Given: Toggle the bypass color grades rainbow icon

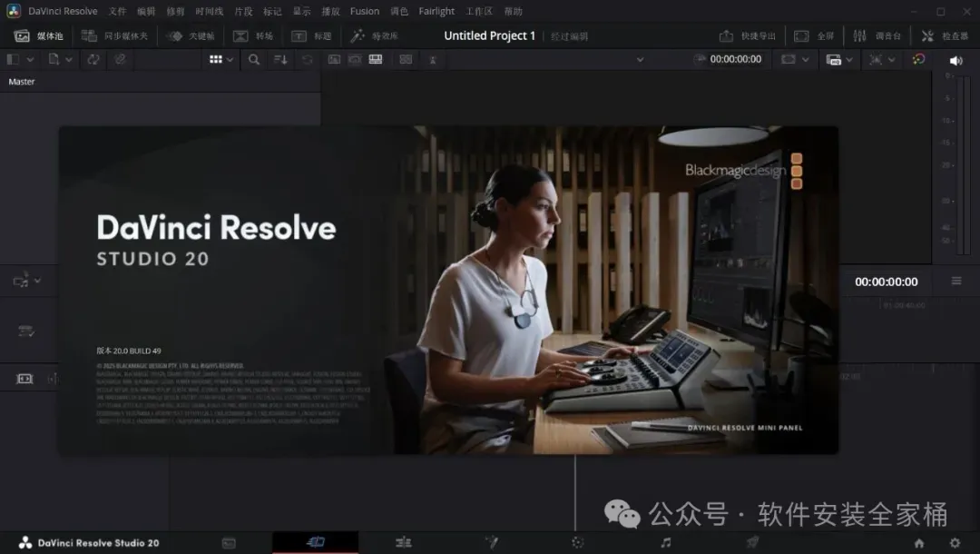Looking at the screenshot, I should tap(918, 59).
